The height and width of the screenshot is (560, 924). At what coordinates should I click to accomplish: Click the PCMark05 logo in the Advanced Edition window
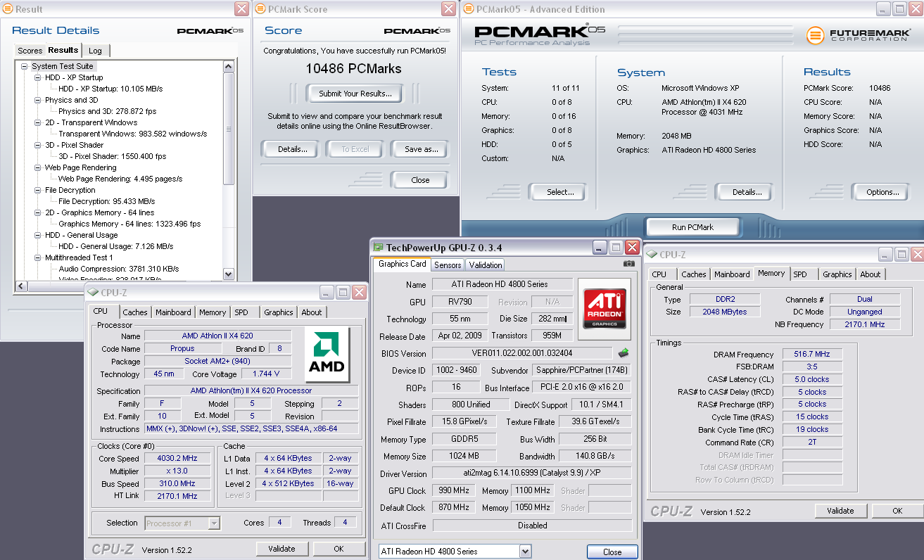pyautogui.click(x=540, y=34)
